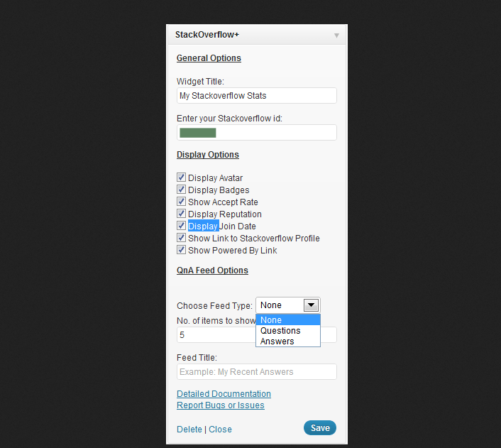Image resolution: width=501 pixels, height=448 pixels.
Task: Click the Display Options heading
Action: coord(208,155)
